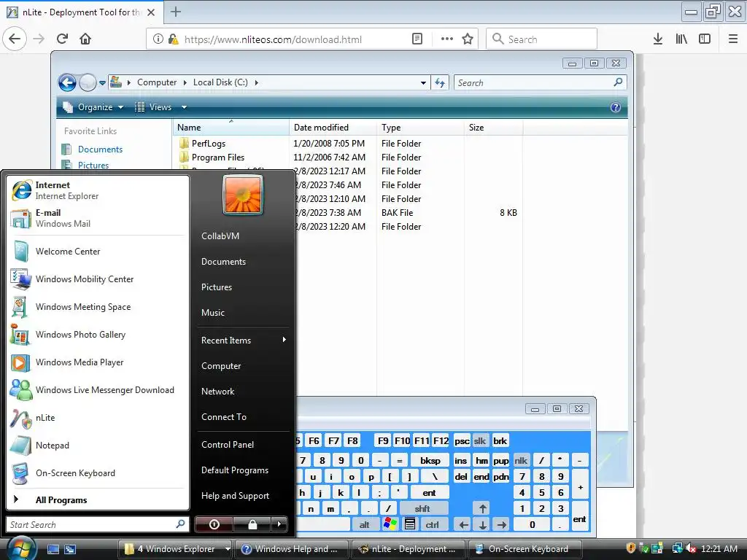Click Start menu power button
Viewport: 747px width, 560px height.
coord(214,524)
